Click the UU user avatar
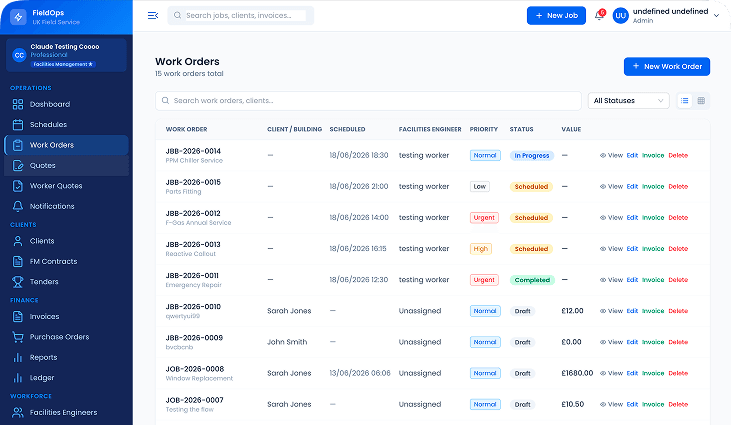731x425 pixels. pyautogui.click(x=621, y=15)
